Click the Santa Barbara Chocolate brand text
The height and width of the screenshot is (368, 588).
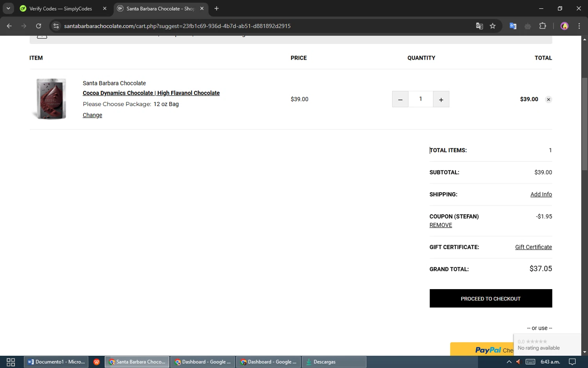(114, 83)
